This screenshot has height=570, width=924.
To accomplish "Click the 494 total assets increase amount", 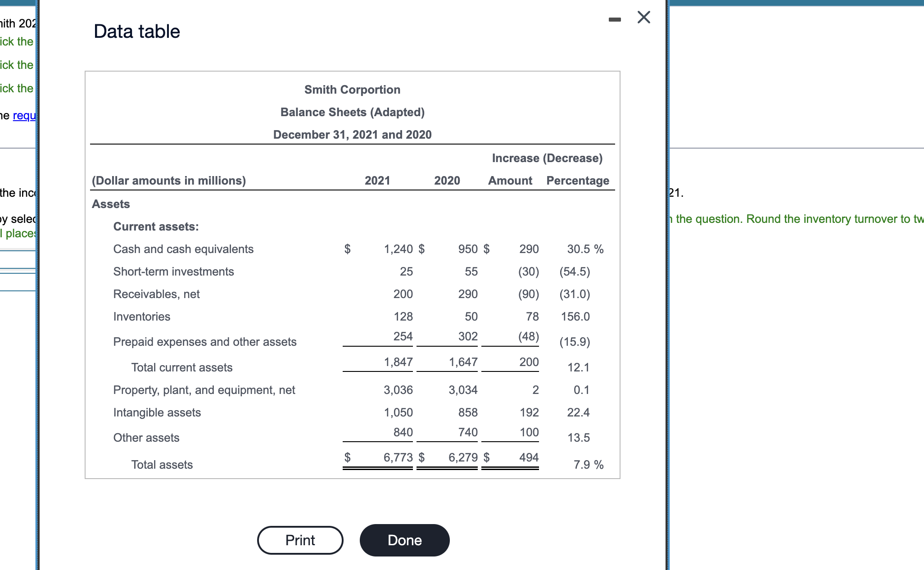I will [x=529, y=457].
